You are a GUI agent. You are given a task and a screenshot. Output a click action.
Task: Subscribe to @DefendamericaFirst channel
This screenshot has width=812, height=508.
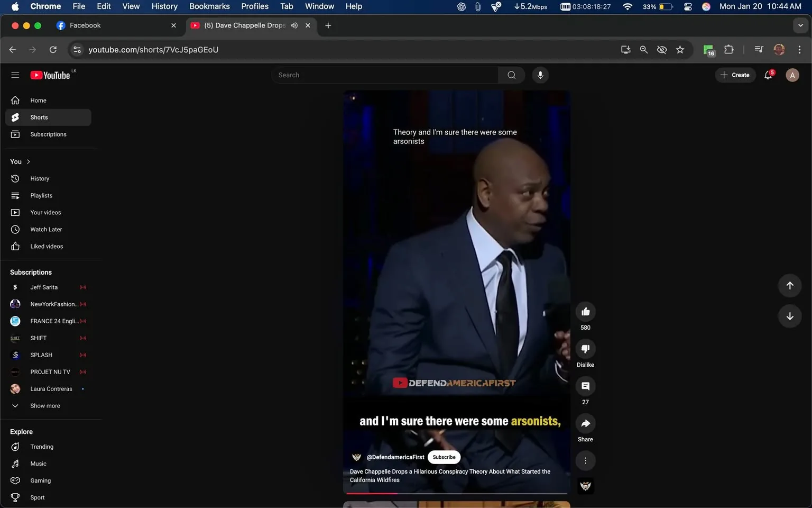[x=444, y=457]
